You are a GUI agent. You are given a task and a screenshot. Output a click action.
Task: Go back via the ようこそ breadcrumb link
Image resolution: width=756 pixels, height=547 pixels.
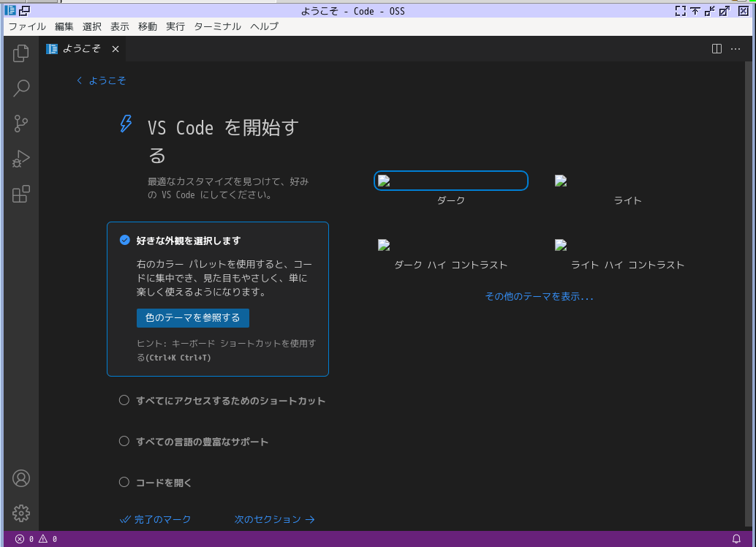coord(101,80)
